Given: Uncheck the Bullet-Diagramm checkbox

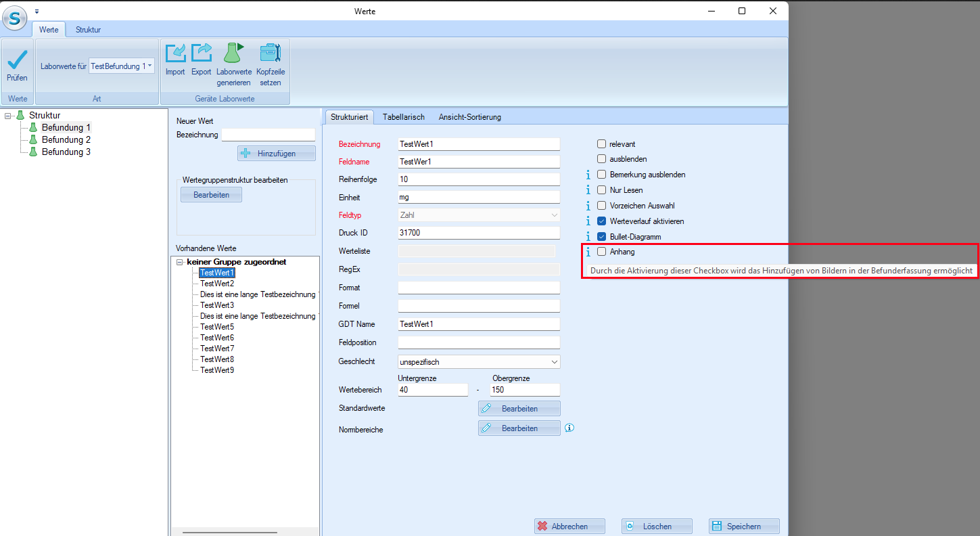Looking at the screenshot, I should 601,237.
